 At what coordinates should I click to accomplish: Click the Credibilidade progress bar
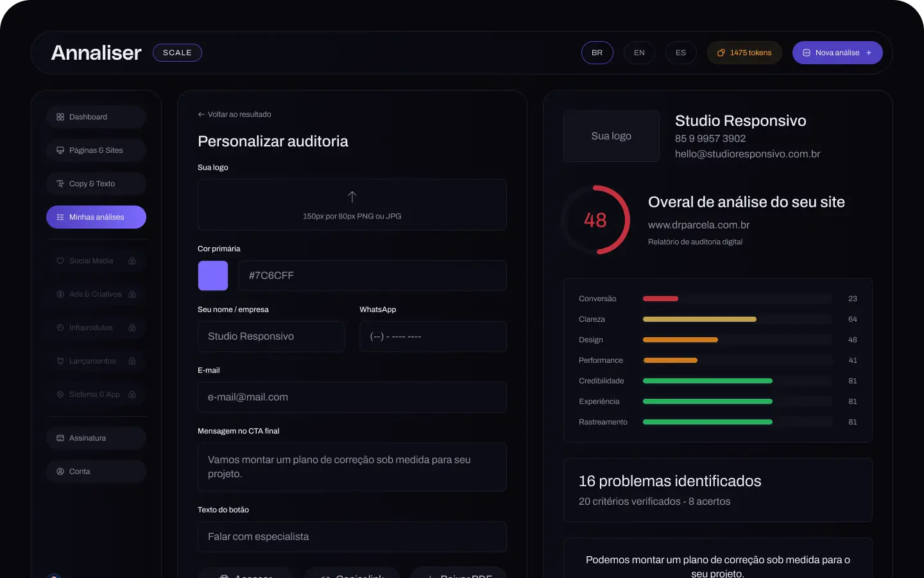737,381
